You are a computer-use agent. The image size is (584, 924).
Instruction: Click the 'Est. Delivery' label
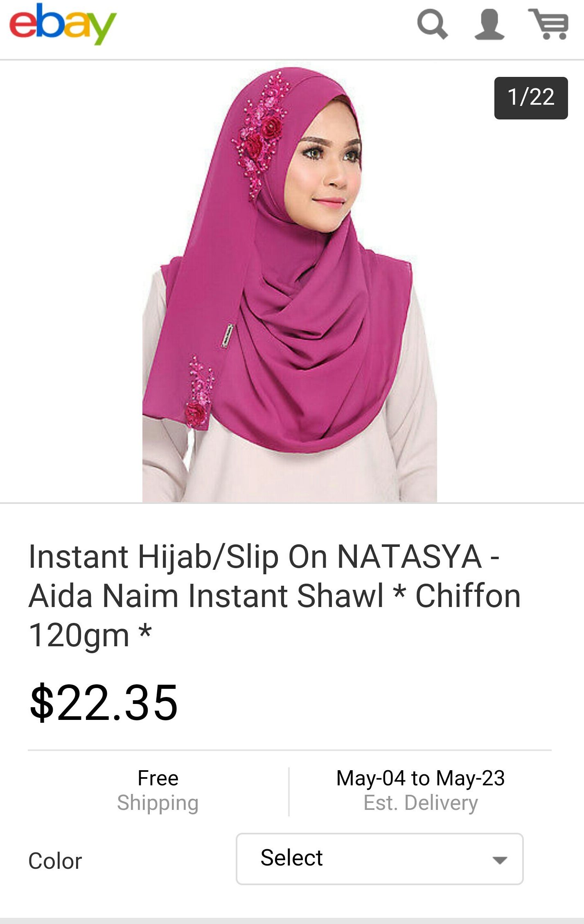(421, 803)
